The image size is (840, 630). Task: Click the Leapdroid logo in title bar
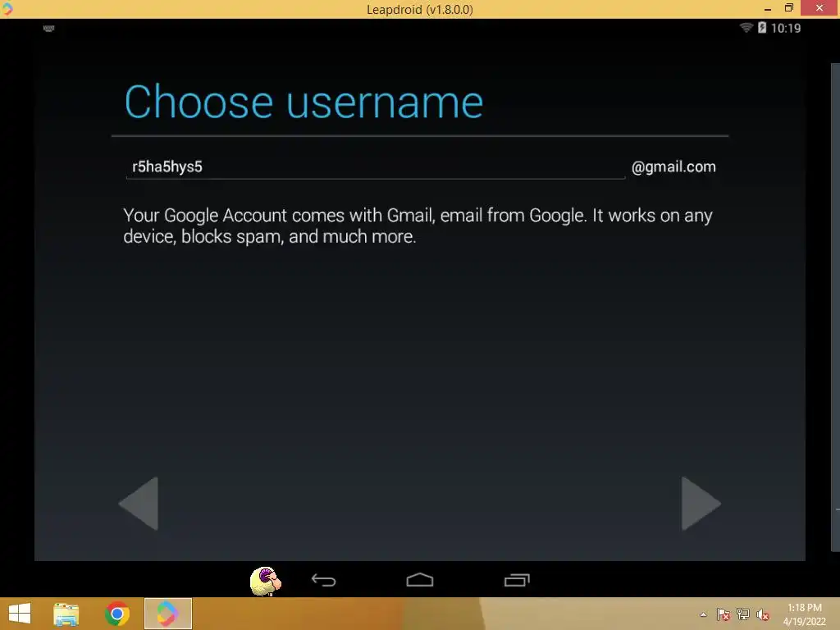point(7,8)
